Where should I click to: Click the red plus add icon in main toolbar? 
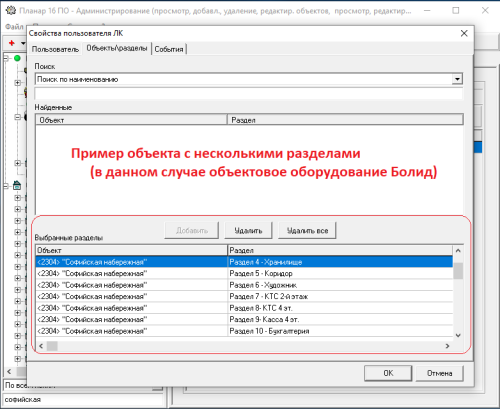click(12, 43)
